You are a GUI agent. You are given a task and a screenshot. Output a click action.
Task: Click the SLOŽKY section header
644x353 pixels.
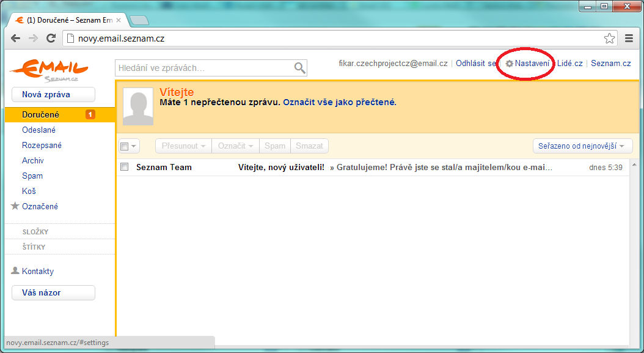pos(35,232)
